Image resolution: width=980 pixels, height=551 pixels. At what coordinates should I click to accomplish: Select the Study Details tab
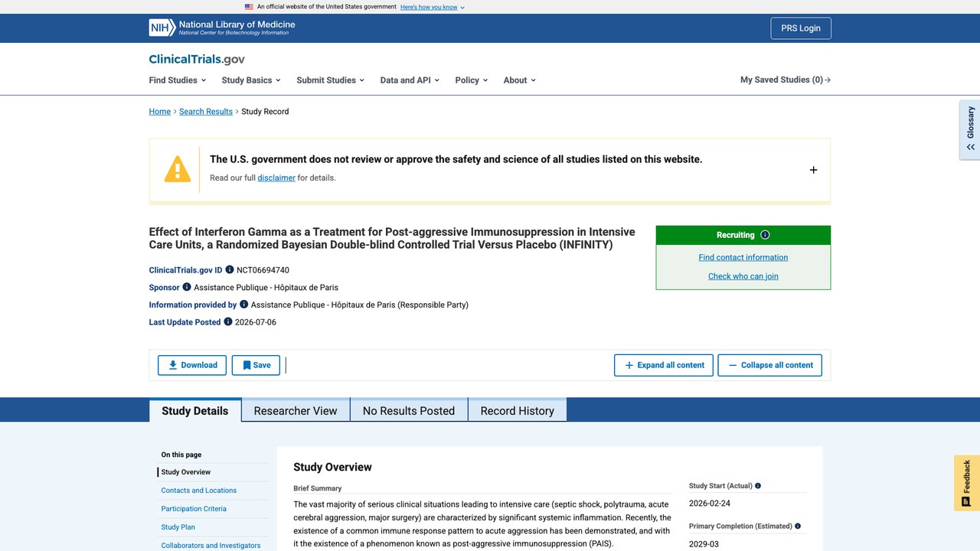click(x=195, y=410)
